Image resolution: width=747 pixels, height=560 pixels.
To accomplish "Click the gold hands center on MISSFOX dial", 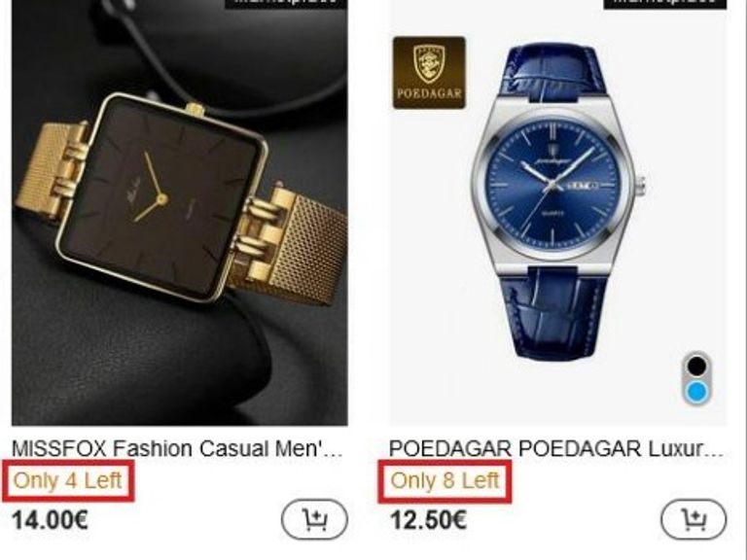I will (x=160, y=198).
